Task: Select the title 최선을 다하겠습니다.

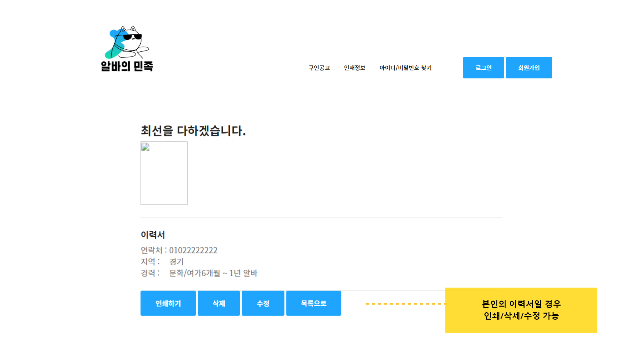Action: point(193,130)
